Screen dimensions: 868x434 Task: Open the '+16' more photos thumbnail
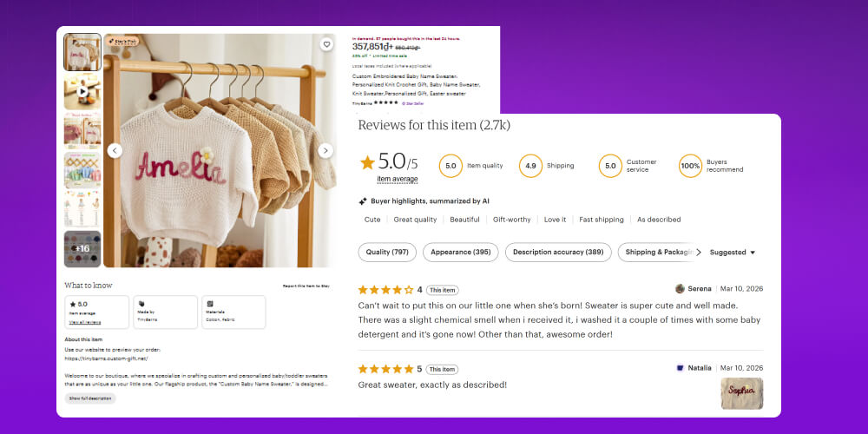click(x=82, y=248)
